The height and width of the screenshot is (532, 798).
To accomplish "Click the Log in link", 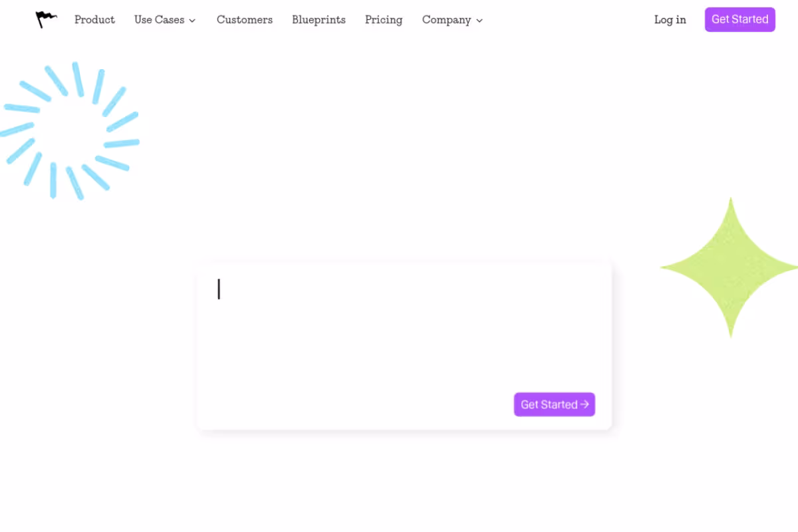I will [x=670, y=20].
